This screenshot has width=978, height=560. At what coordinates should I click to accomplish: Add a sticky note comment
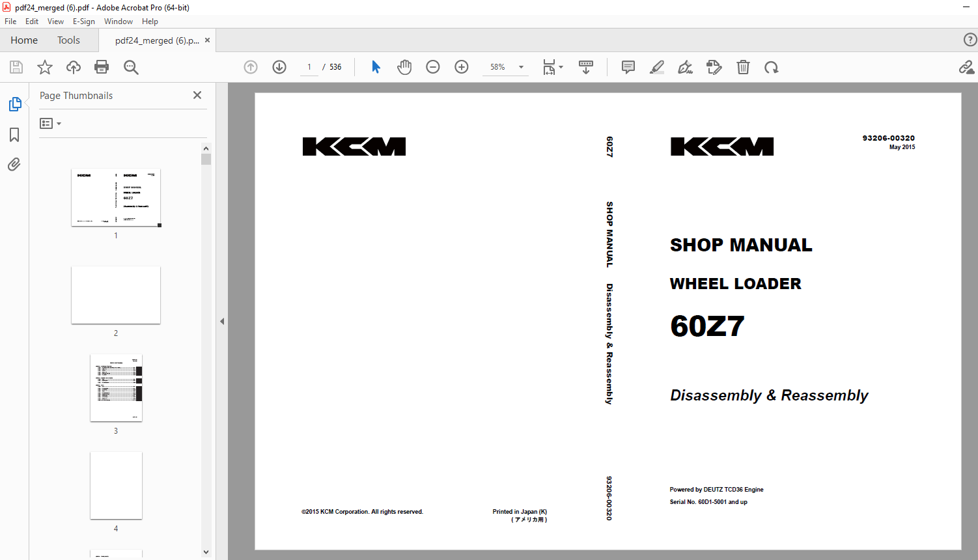[628, 67]
